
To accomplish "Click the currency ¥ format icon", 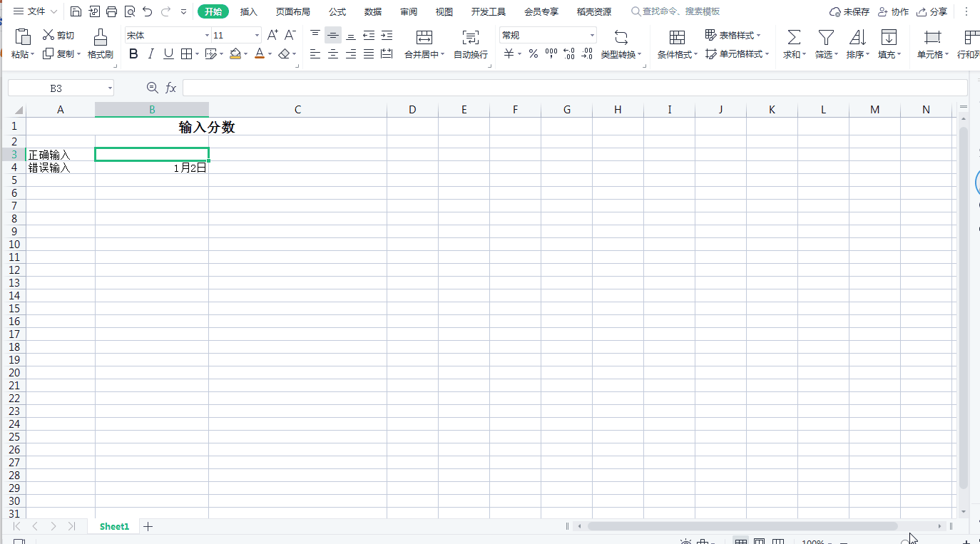I will pyautogui.click(x=509, y=53).
